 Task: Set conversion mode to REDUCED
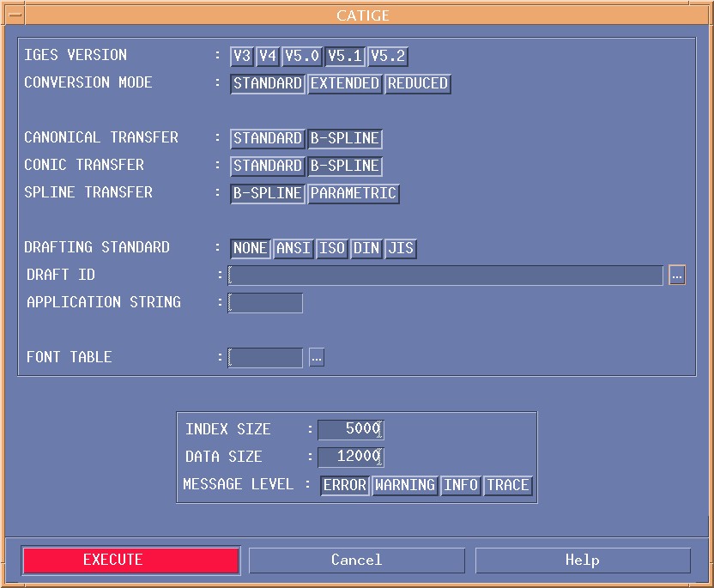coord(418,83)
